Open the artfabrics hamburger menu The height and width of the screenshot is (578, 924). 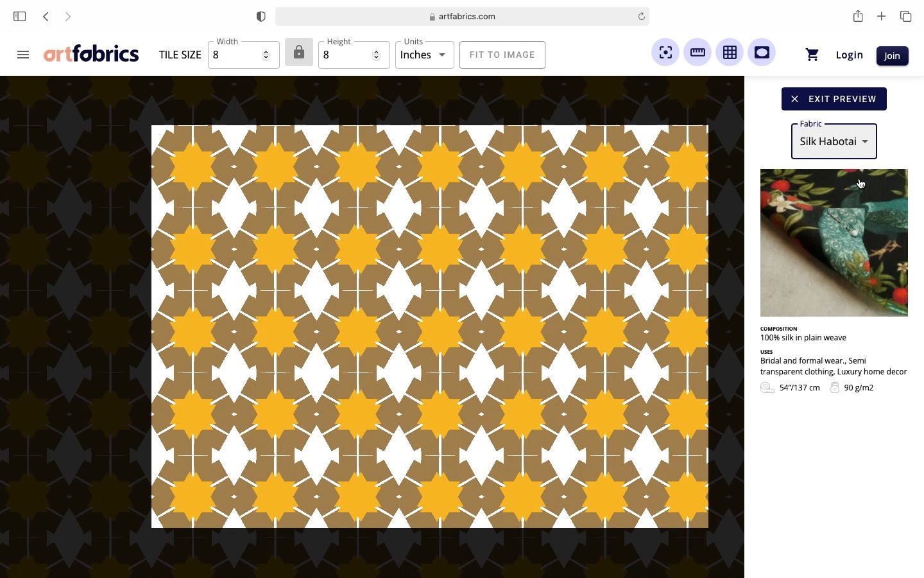coord(23,55)
